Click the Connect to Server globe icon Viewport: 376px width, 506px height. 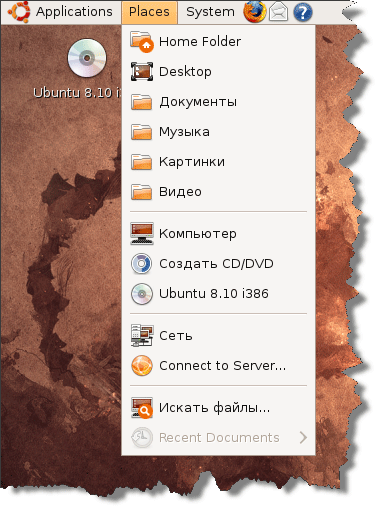(x=142, y=366)
